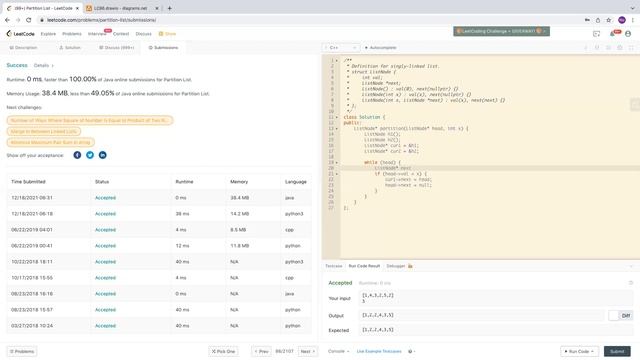
Task: Open a new browser tab
Action: click(169, 8)
